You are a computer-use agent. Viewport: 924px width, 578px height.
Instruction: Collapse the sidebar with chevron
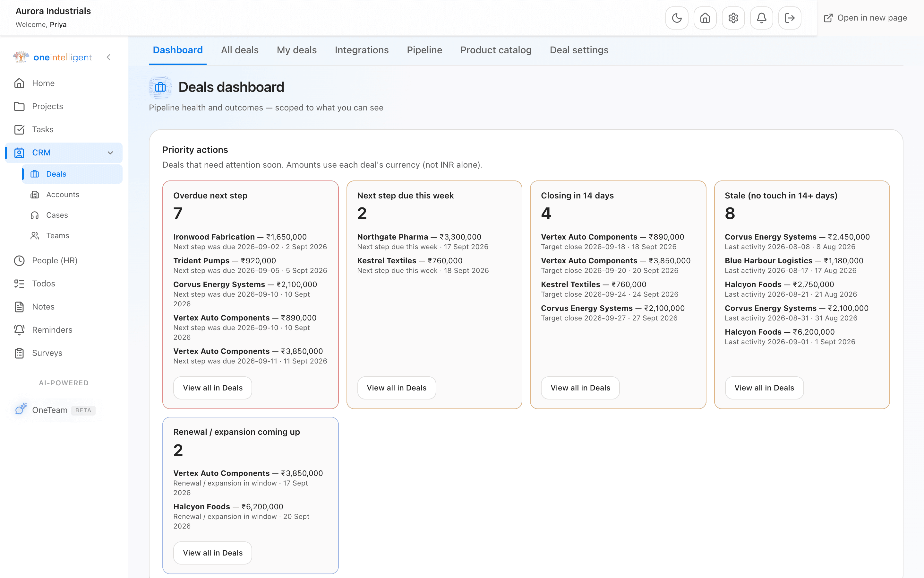[x=109, y=57]
